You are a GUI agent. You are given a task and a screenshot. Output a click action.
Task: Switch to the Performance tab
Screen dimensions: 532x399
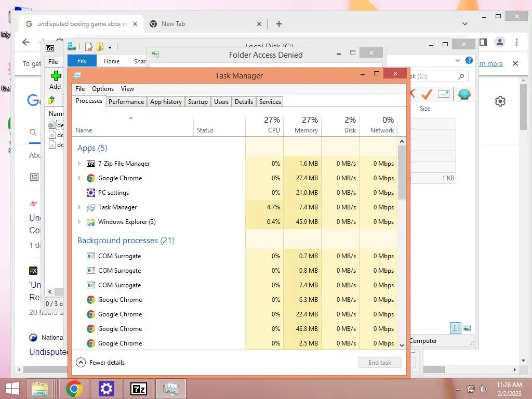point(126,102)
